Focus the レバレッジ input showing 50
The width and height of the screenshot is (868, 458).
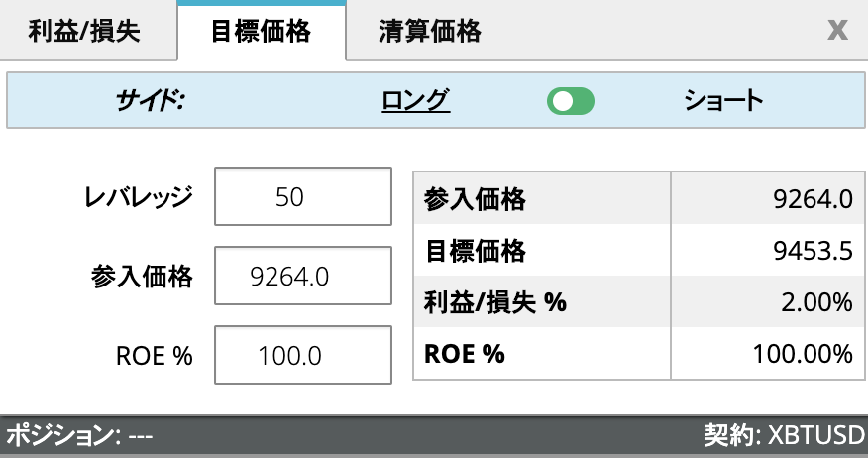point(289,197)
